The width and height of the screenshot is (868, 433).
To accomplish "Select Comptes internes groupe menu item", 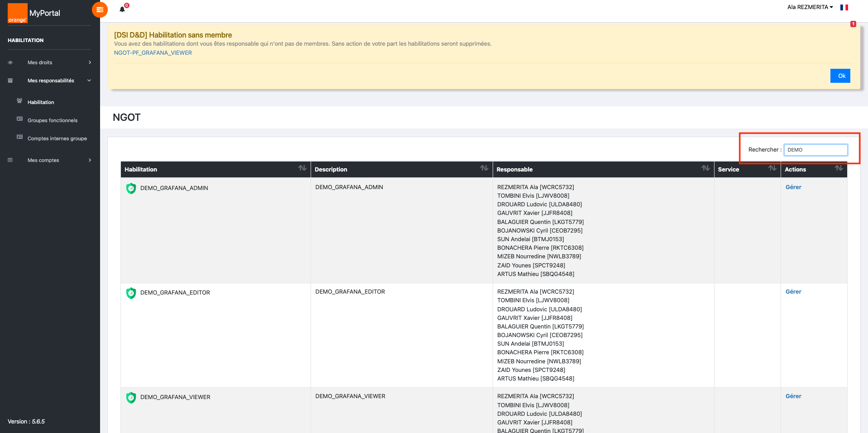I will pos(57,138).
